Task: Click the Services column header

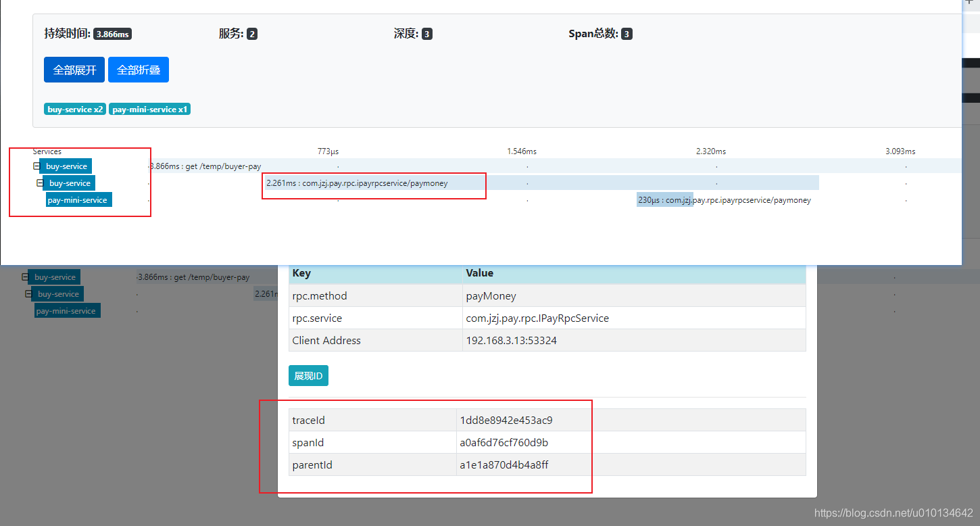Action: (47, 151)
